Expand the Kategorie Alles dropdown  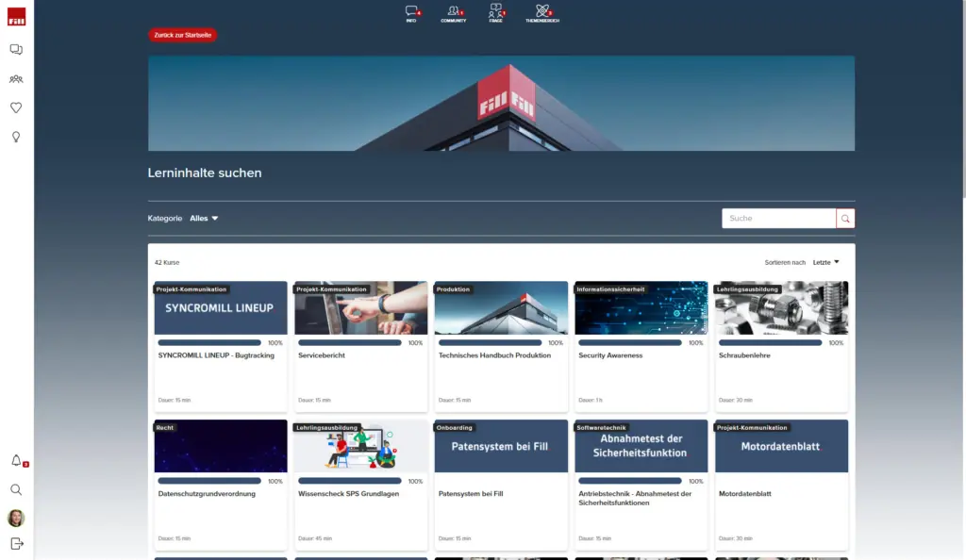click(204, 219)
